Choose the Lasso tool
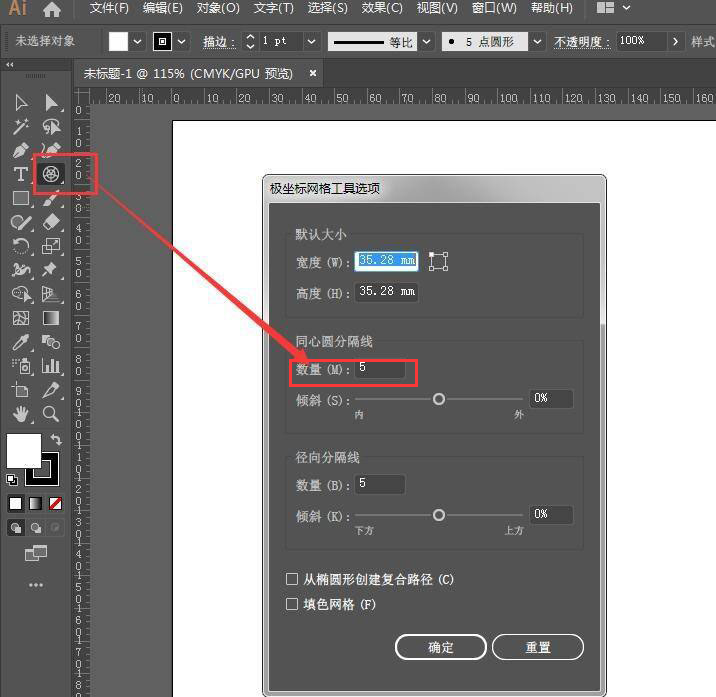The height and width of the screenshot is (697, 716). pos(51,127)
